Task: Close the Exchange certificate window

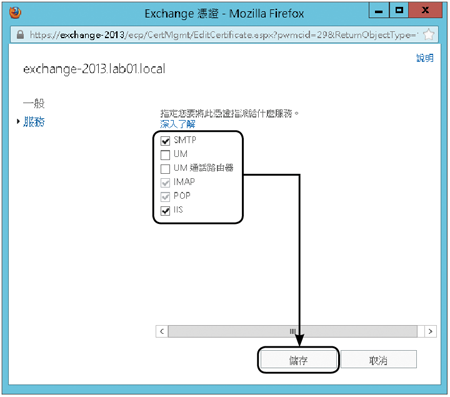Action: pos(425,11)
